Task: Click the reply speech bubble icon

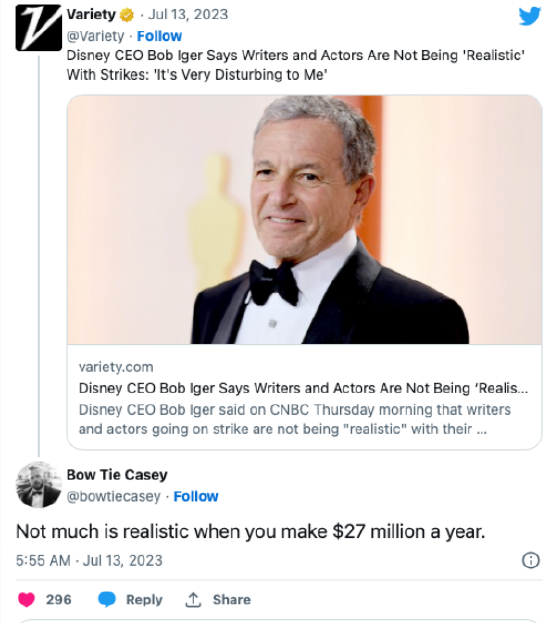Action: (x=107, y=599)
